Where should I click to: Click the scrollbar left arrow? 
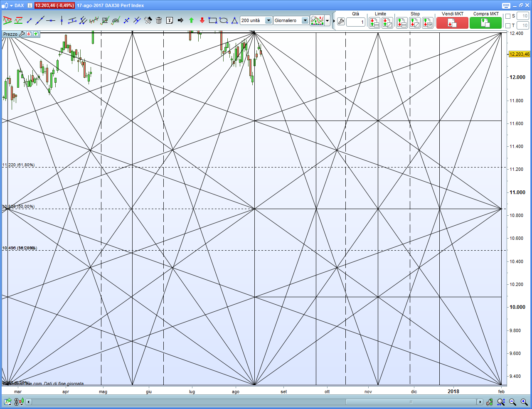[x=29, y=402]
